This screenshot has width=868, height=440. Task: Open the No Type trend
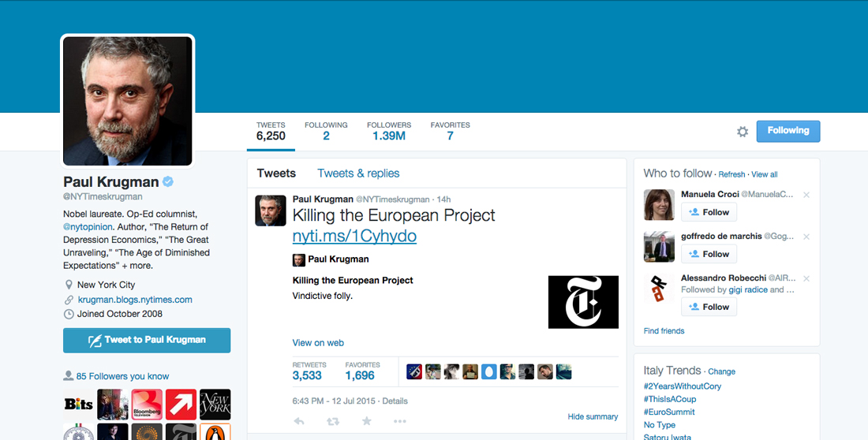[660, 425]
